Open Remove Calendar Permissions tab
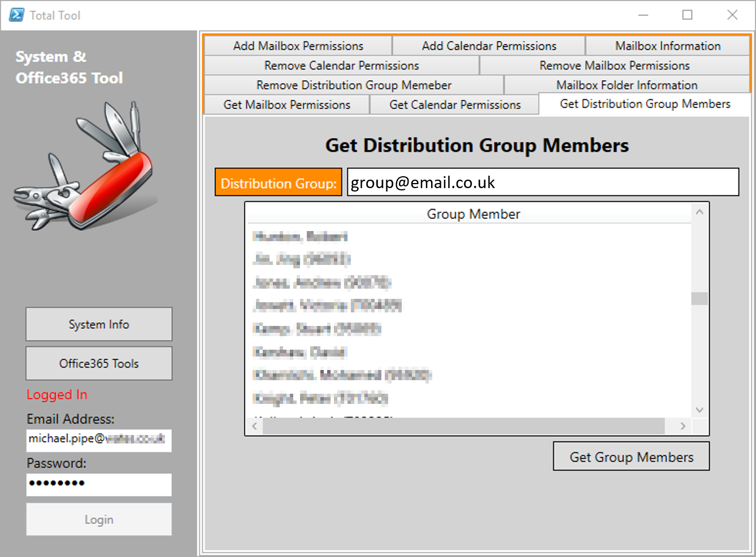The width and height of the screenshot is (756, 557). coord(341,66)
